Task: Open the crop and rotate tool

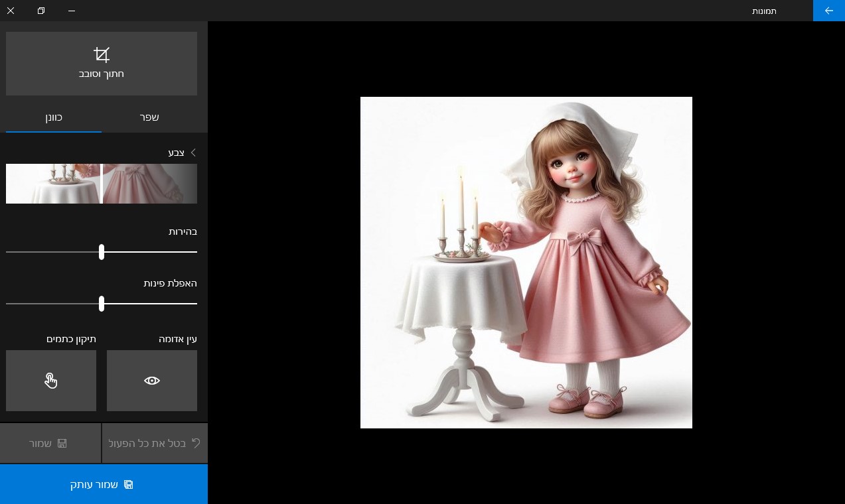Action: pyautogui.click(x=102, y=64)
